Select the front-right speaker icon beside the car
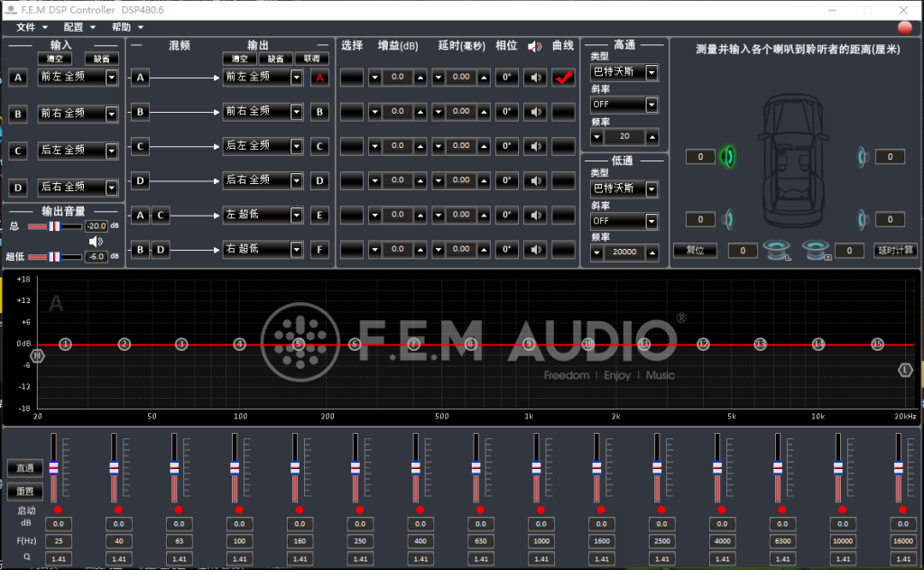Viewport: 924px width, 570px height. pyautogui.click(x=862, y=157)
